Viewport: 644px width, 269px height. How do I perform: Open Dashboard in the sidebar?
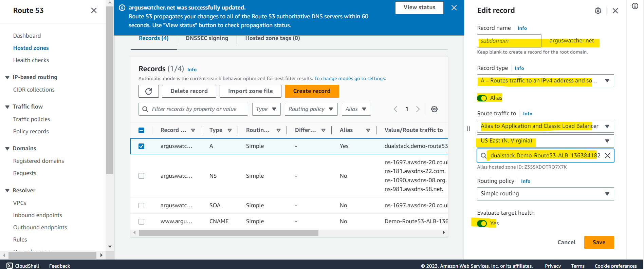tap(27, 36)
